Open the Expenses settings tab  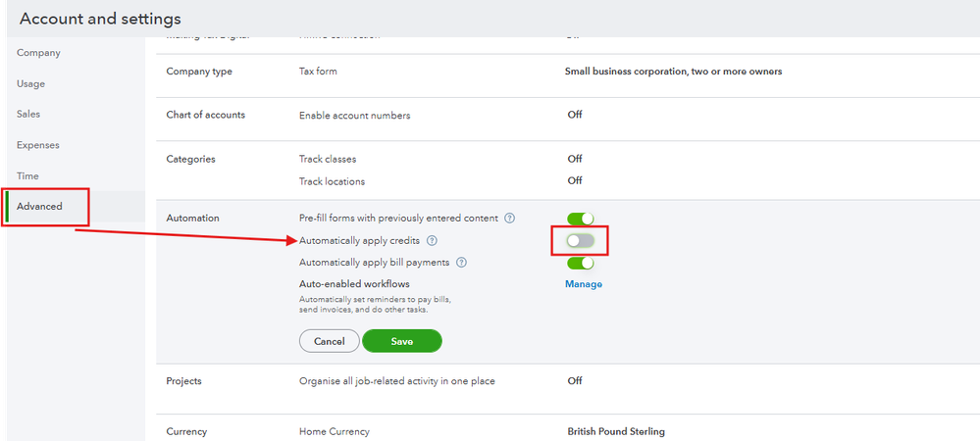38,145
